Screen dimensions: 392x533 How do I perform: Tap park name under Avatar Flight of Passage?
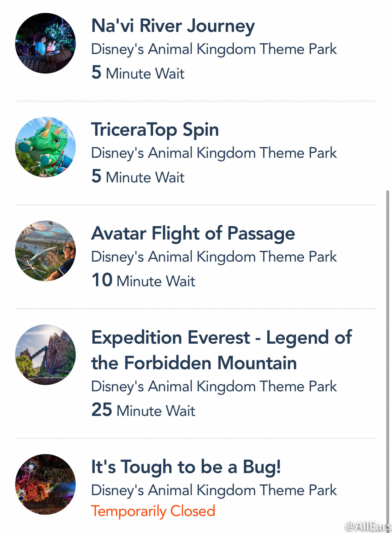pyautogui.click(x=214, y=257)
